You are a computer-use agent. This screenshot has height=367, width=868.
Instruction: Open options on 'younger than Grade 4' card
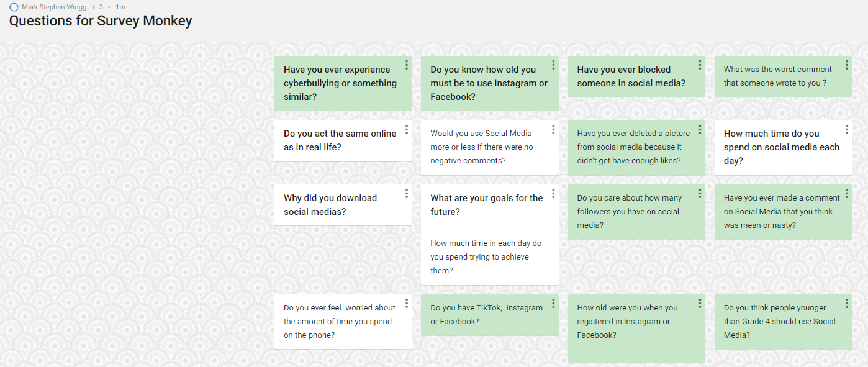click(x=846, y=303)
